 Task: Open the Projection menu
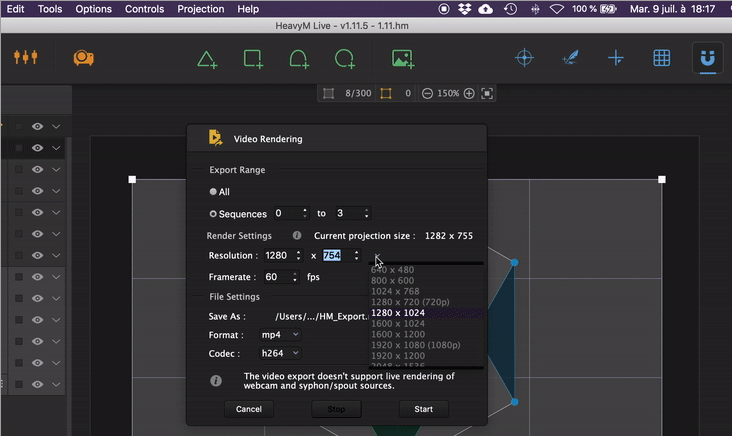(201, 9)
